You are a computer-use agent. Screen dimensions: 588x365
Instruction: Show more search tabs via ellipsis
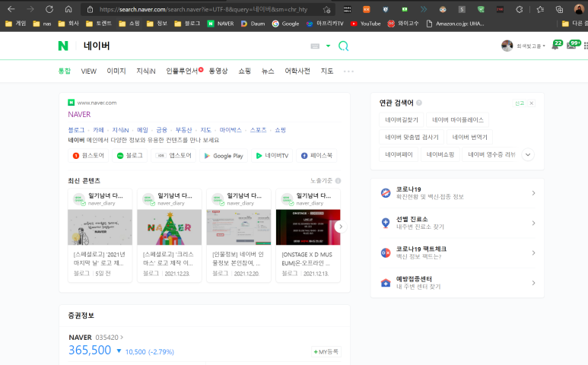[x=348, y=71]
